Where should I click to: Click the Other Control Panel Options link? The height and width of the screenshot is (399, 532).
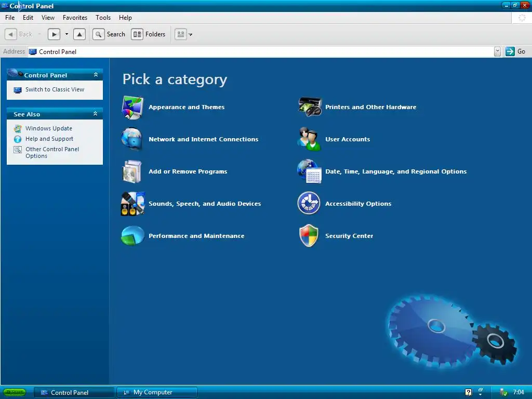(x=52, y=153)
